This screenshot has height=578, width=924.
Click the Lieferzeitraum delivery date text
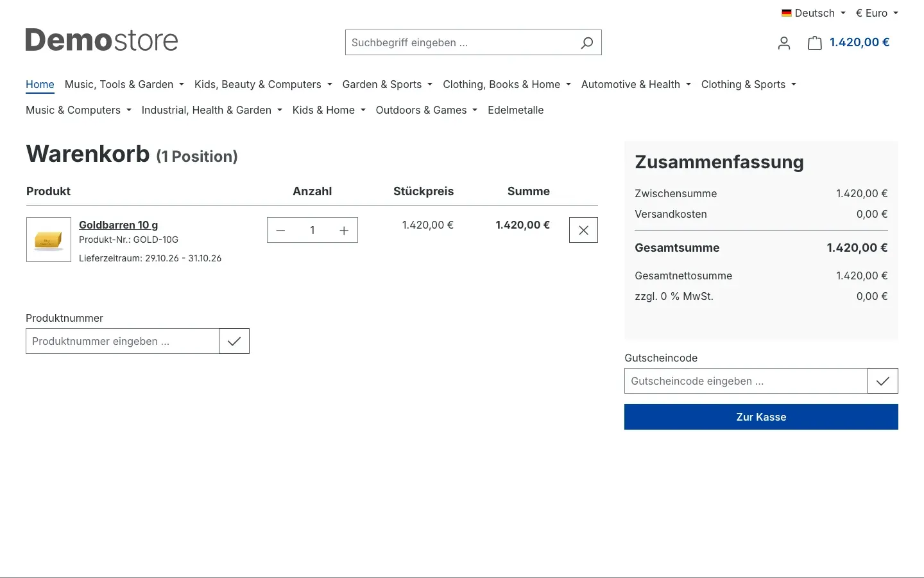coord(150,258)
